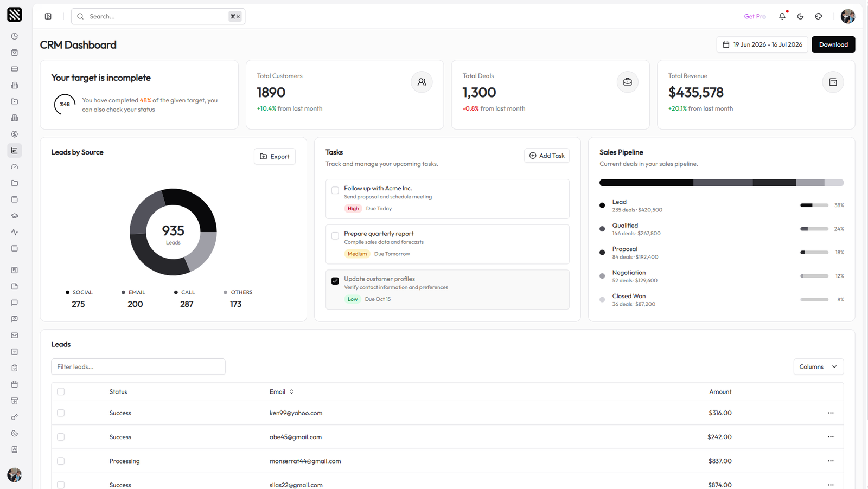Toggle the select-all checkbox in leads header
Image resolution: width=868 pixels, height=489 pixels.
[61, 391]
